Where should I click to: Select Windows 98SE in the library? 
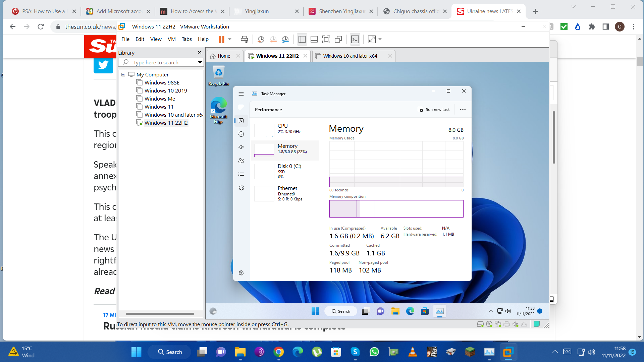point(162,82)
